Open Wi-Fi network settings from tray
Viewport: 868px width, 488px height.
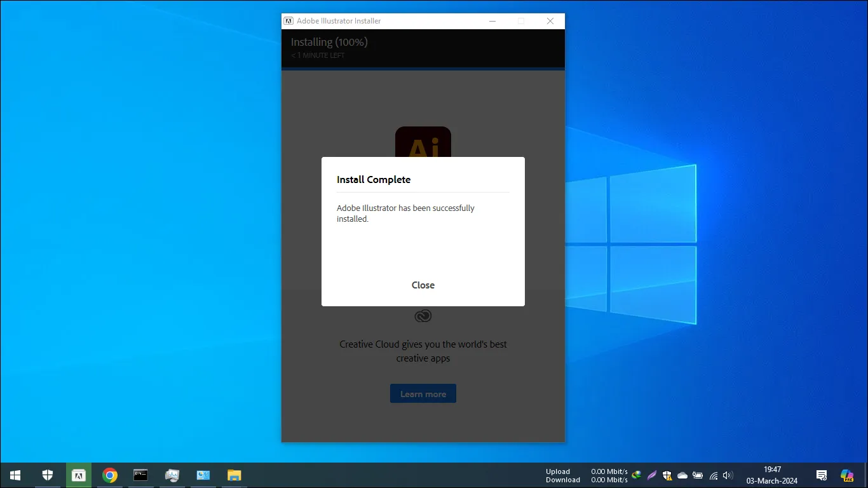click(713, 475)
